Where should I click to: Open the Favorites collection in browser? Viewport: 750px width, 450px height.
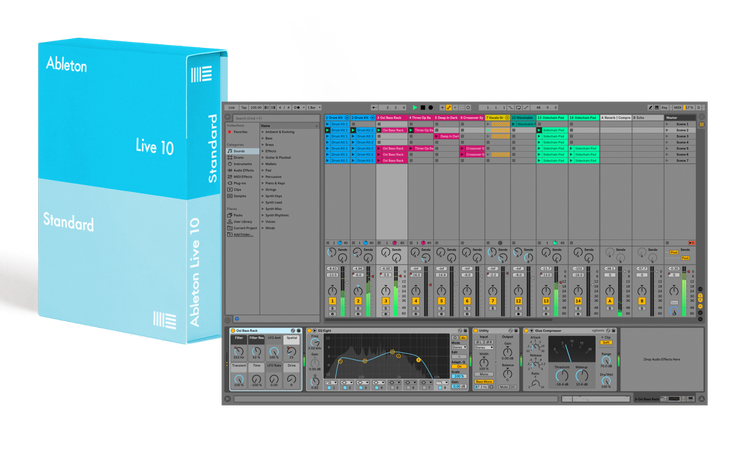click(238, 132)
